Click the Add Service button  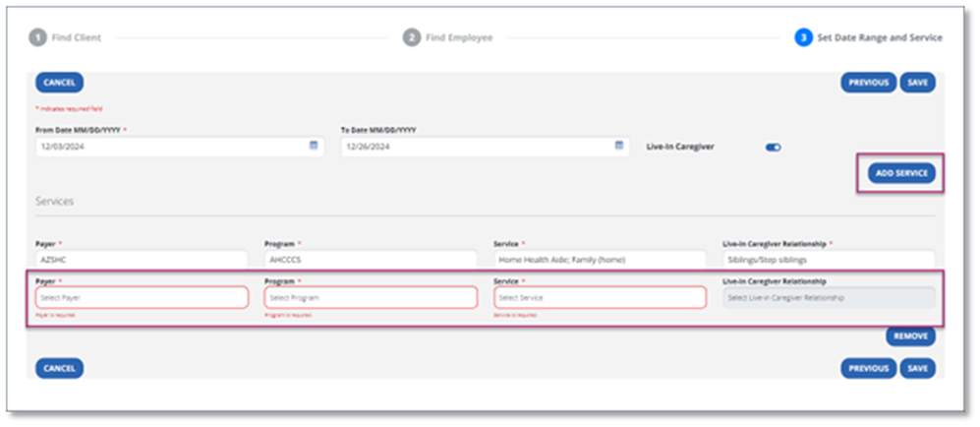901,173
